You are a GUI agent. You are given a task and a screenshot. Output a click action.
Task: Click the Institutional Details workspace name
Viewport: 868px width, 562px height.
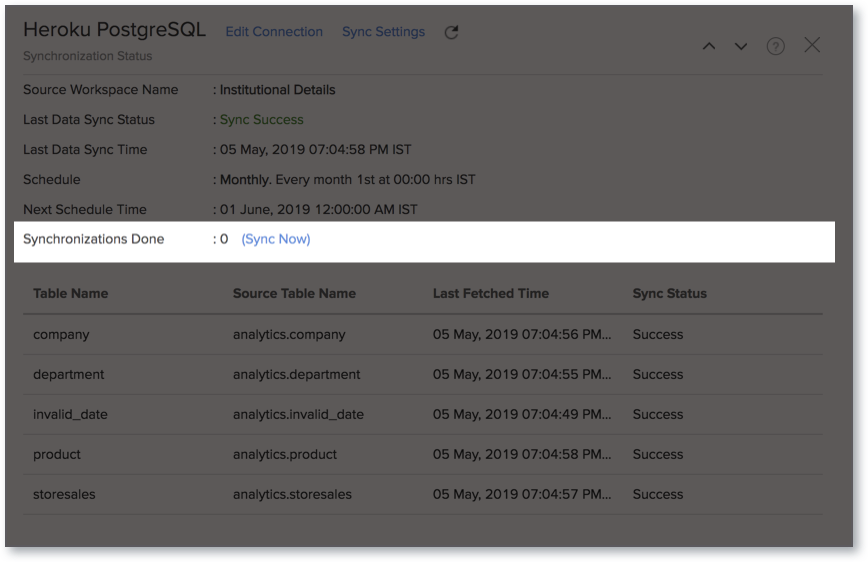(277, 90)
